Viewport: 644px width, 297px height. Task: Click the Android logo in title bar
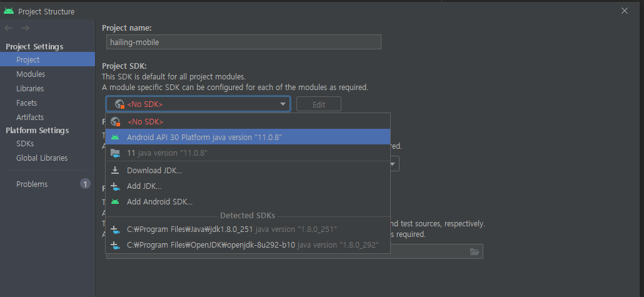tap(9, 11)
